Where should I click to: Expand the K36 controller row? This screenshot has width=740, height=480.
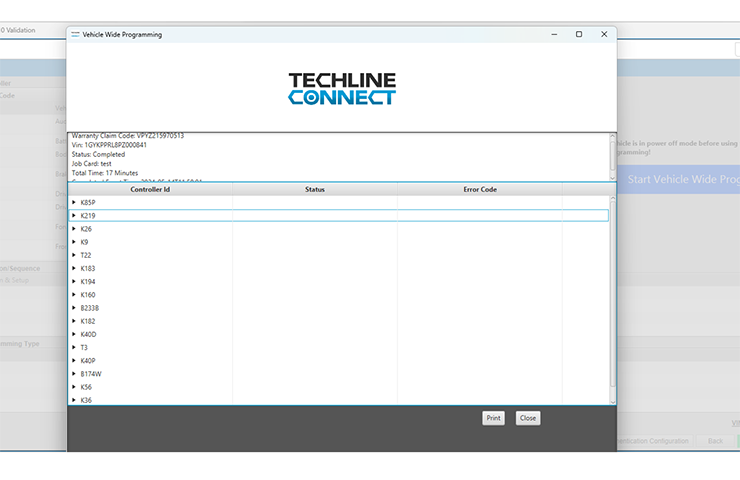[74, 400]
